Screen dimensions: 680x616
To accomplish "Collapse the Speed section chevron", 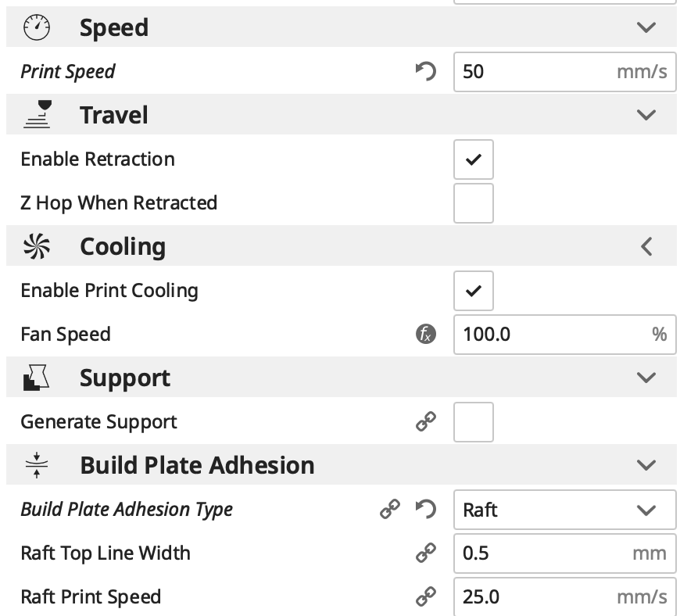I will pyautogui.click(x=646, y=28).
